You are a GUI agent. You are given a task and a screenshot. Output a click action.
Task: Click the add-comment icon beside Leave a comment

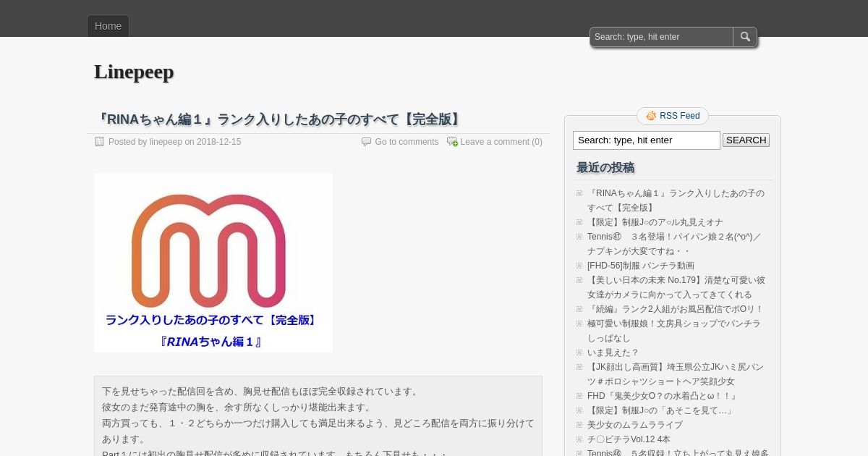[x=452, y=142]
